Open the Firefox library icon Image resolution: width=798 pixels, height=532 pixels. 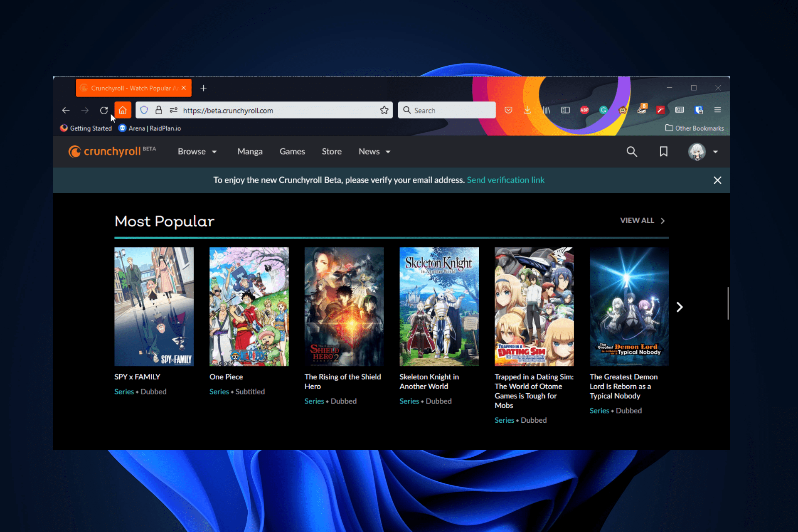click(547, 110)
